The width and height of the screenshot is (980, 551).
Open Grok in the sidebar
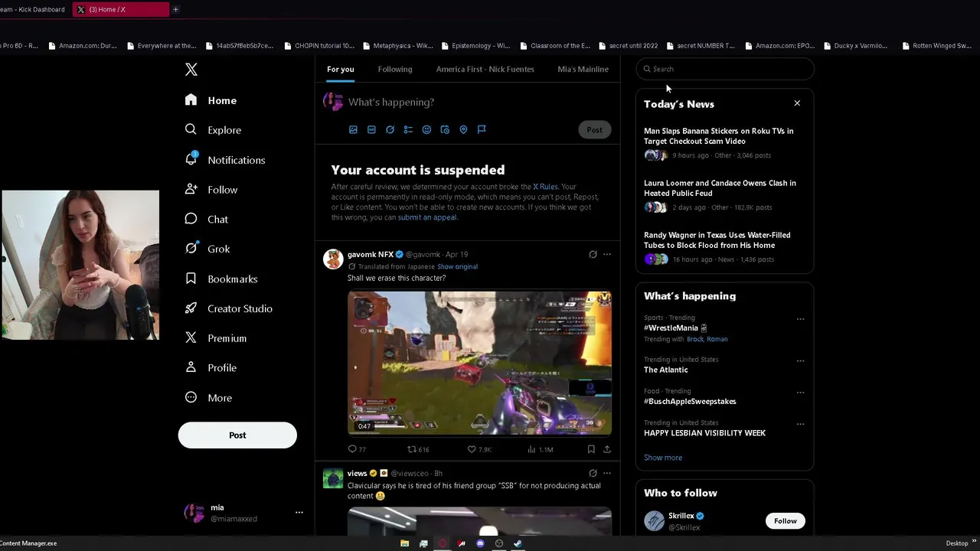(208, 249)
